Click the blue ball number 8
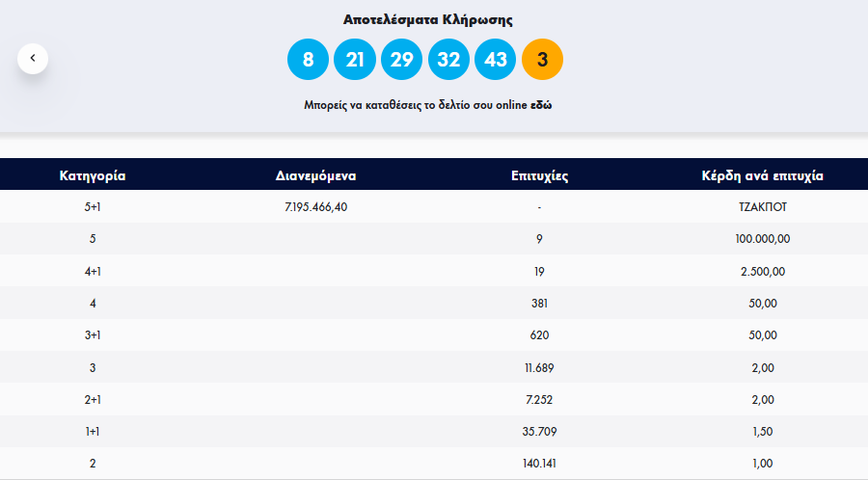The image size is (868, 480). [x=308, y=60]
